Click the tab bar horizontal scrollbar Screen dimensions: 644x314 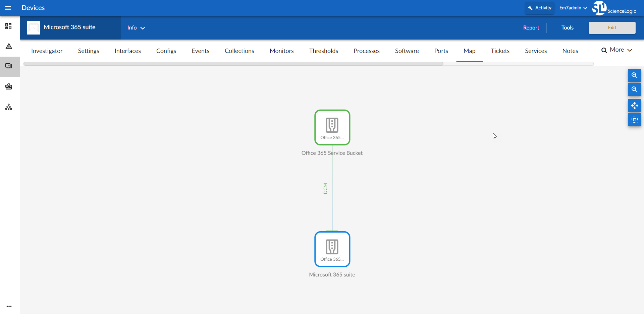(x=233, y=64)
